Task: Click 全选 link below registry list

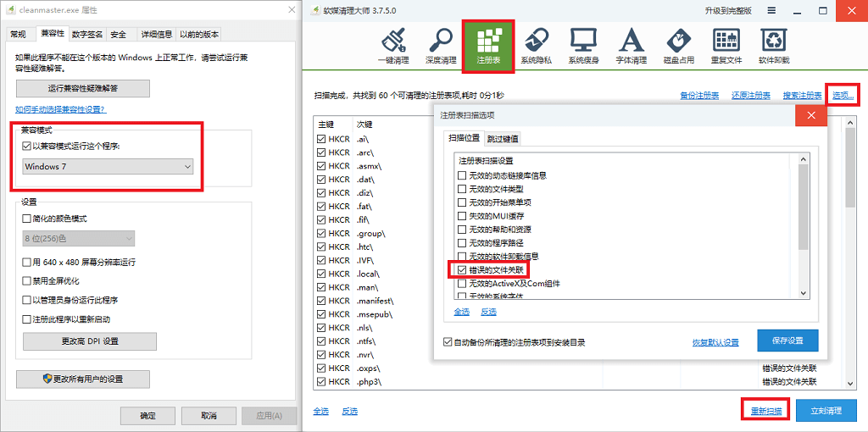Action: pos(321,411)
